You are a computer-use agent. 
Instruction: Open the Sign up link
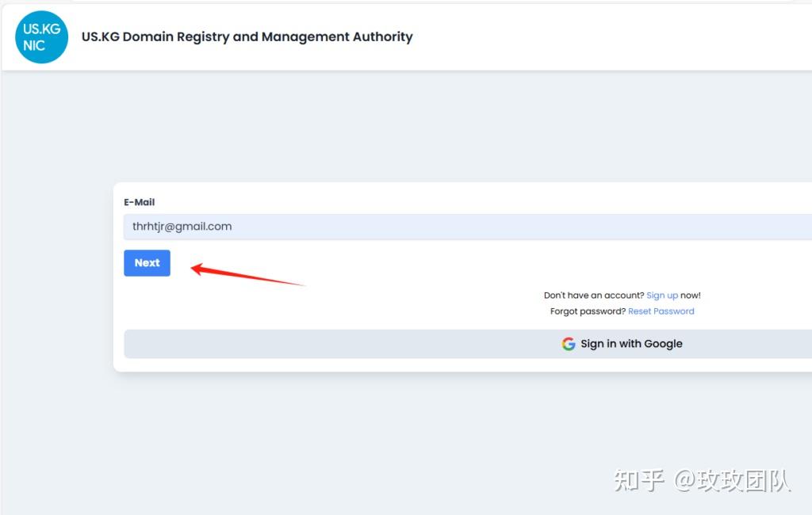pos(662,296)
